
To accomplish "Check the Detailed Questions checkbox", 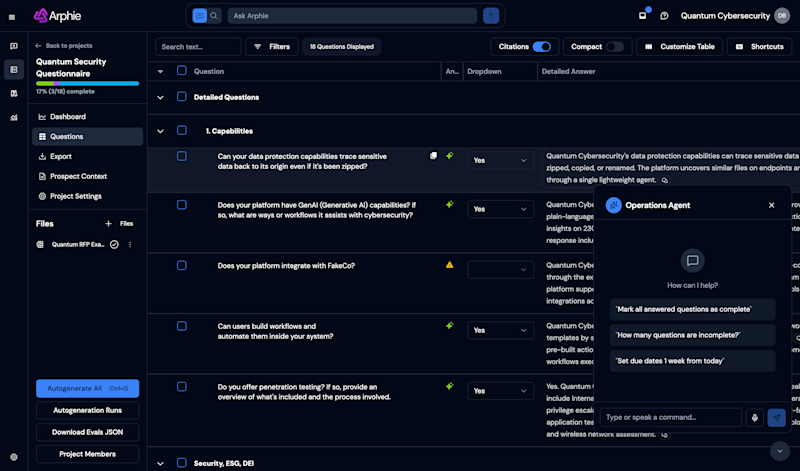I will (182, 96).
